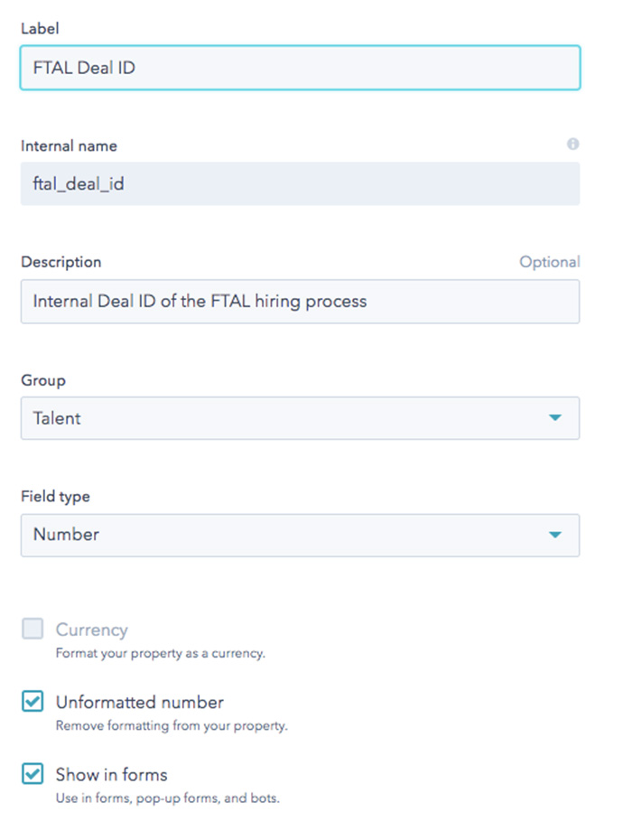The width and height of the screenshot is (632, 840).
Task: Click the "Unformatted number" option label
Action: (x=139, y=703)
